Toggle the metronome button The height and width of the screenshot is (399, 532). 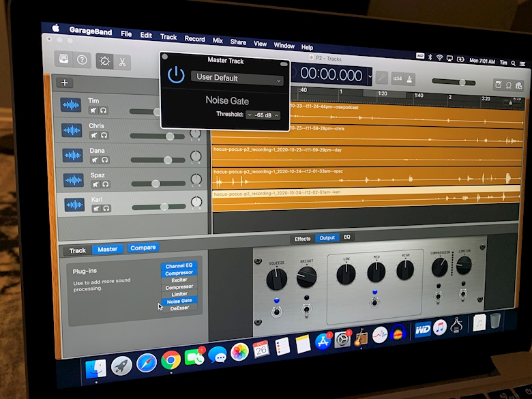409,79
